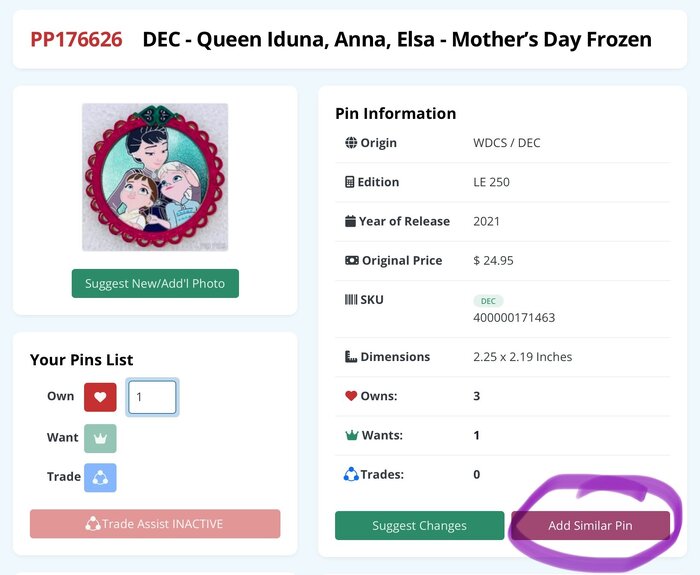Click the green Wants crown icon
The image size is (700, 575).
point(351,435)
